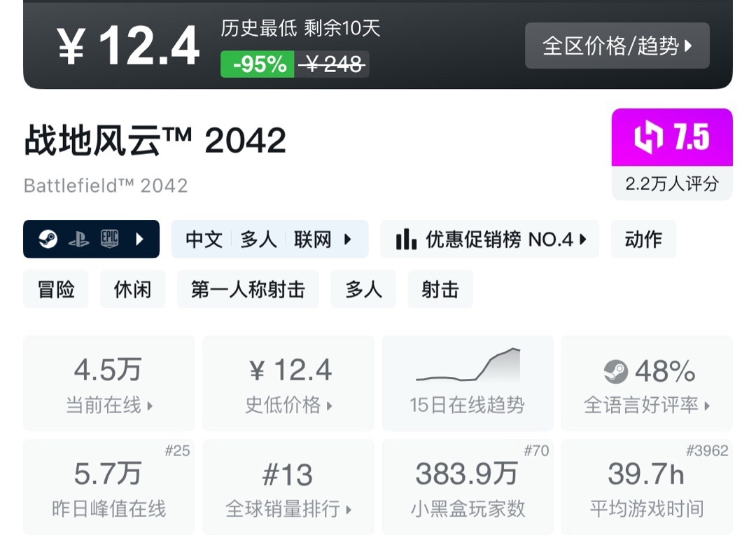Click the game title 战地风云™ 2042
Image resolution: width=756 pixels, height=540 pixels.
(155, 141)
